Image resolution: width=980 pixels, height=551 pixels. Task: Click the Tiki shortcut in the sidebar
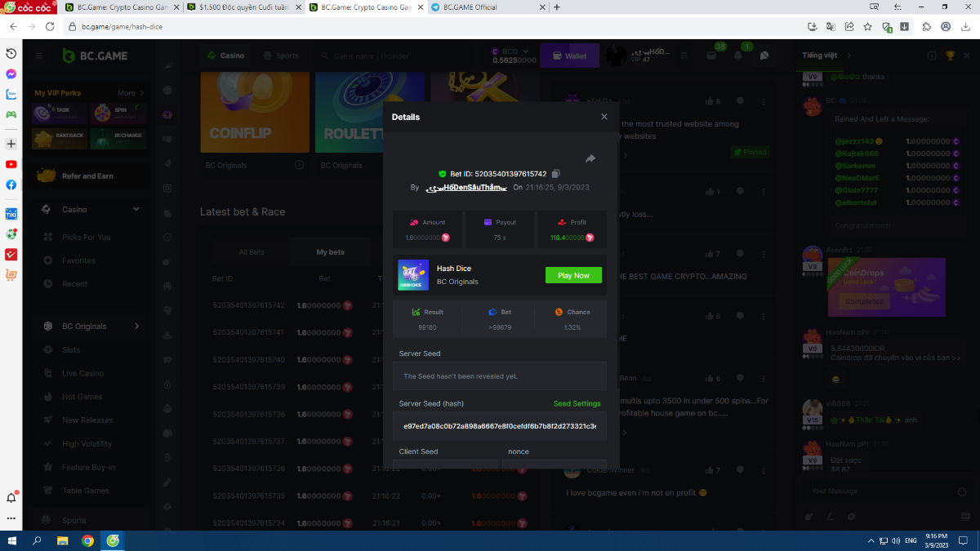click(11, 214)
